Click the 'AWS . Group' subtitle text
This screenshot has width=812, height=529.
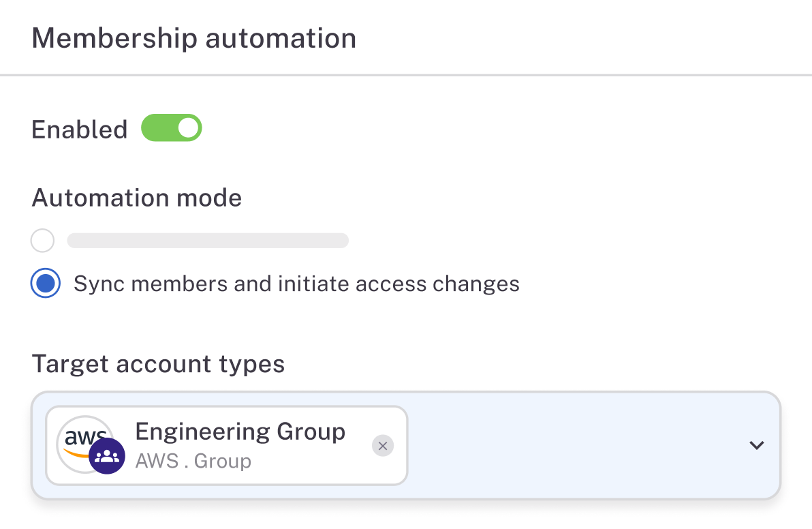(x=193, y=462)
